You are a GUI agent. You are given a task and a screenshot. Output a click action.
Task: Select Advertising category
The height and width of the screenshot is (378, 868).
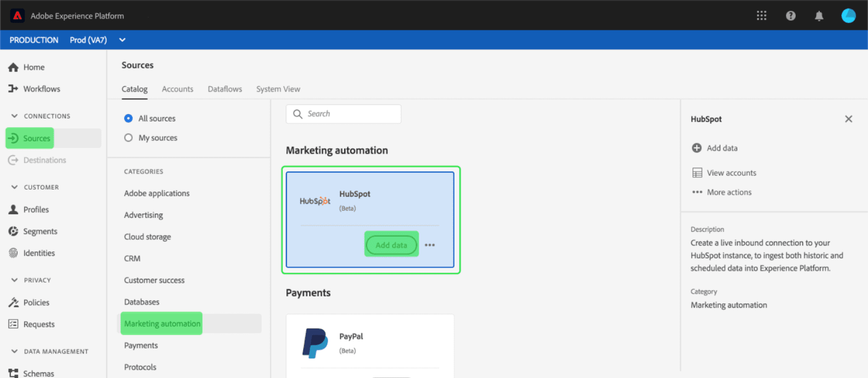pos(143,215)
